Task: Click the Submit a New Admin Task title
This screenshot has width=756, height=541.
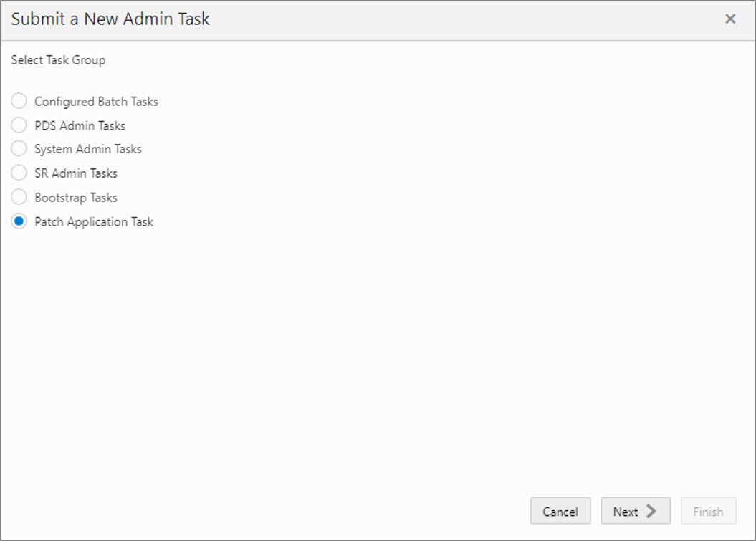Action: [111, 19]
